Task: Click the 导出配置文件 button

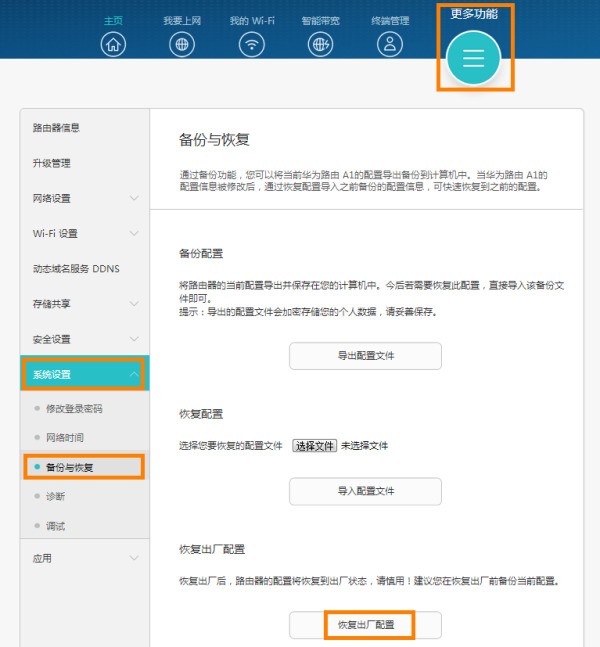Action: click(365, 356)
